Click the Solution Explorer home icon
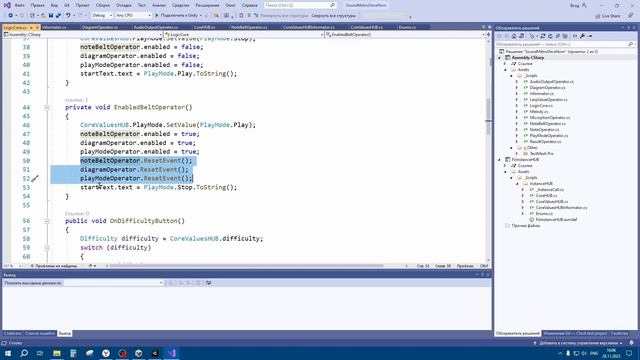The height and width of the screenshot is (360, 640). pyautogui.click(x=514, y=36)
